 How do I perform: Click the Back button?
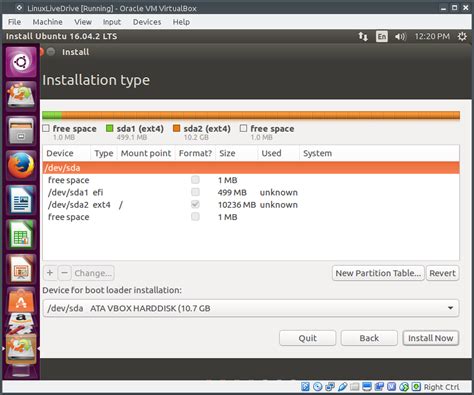point(369,338)
